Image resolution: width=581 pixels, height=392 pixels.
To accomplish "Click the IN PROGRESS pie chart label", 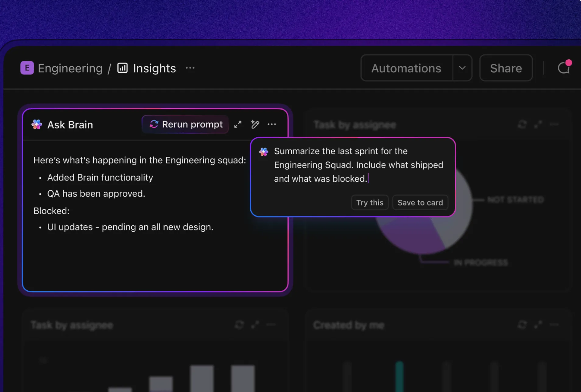I will pos(481,262).
